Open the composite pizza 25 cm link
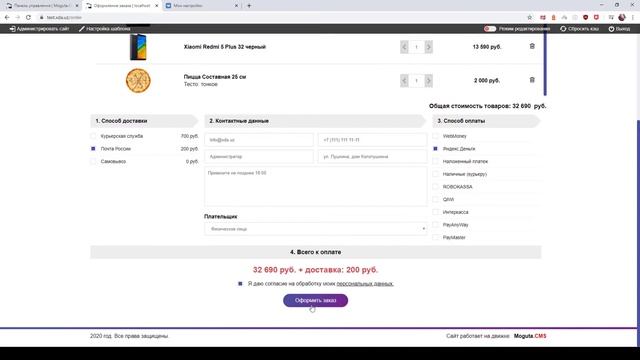 click(x=215, y=77)
